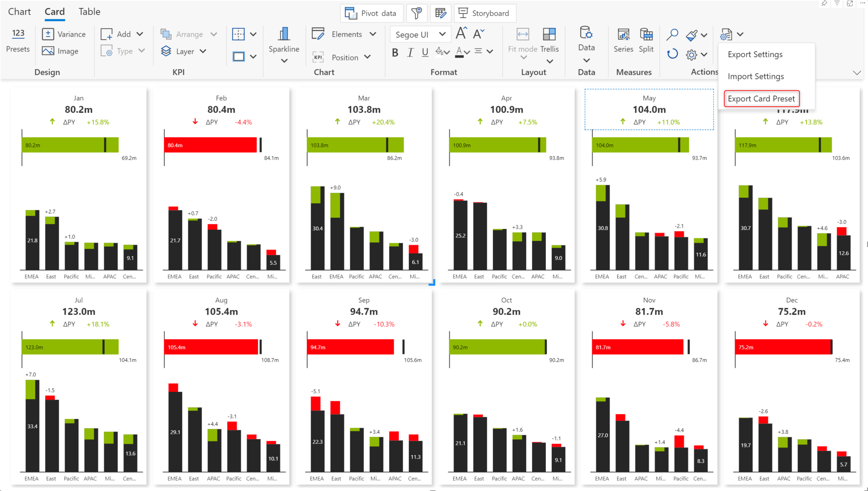Click the Variance icon button
The width and height of the screenshot is (868, 491).
coord(48,34)
